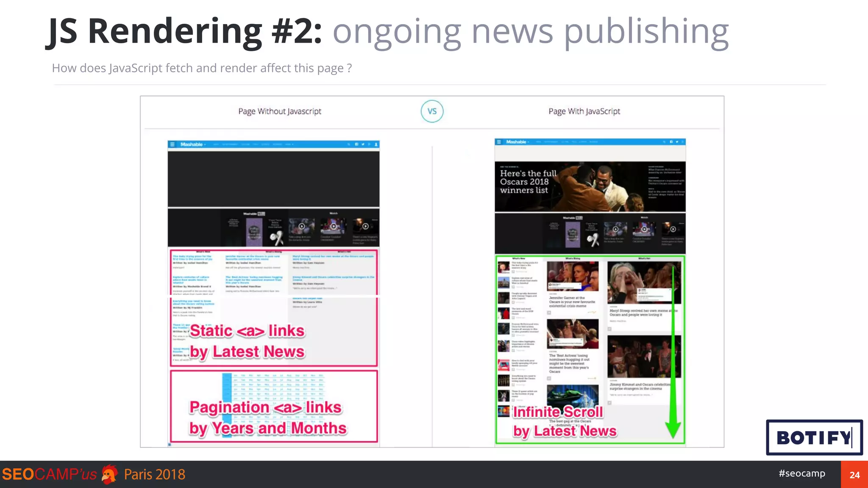The image size is (868, 488).
Task: Click the Botify logo
Action: pos(814,438)
